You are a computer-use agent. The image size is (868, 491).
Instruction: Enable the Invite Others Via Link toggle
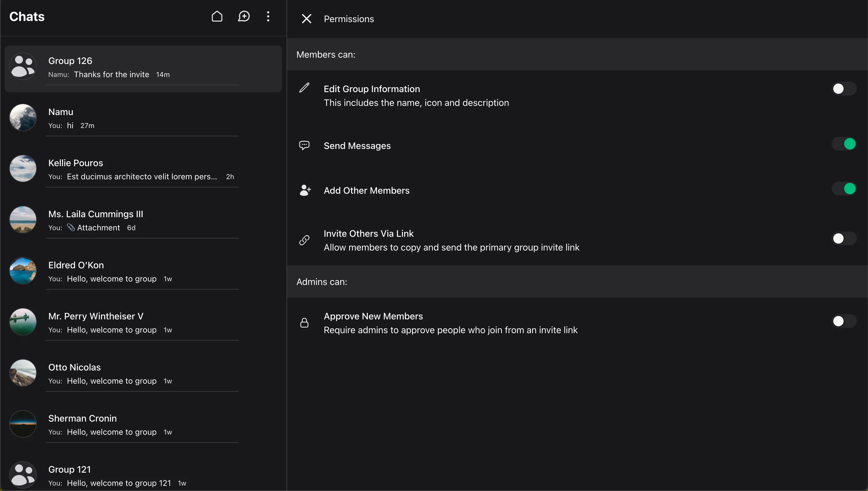coord(844,238)
